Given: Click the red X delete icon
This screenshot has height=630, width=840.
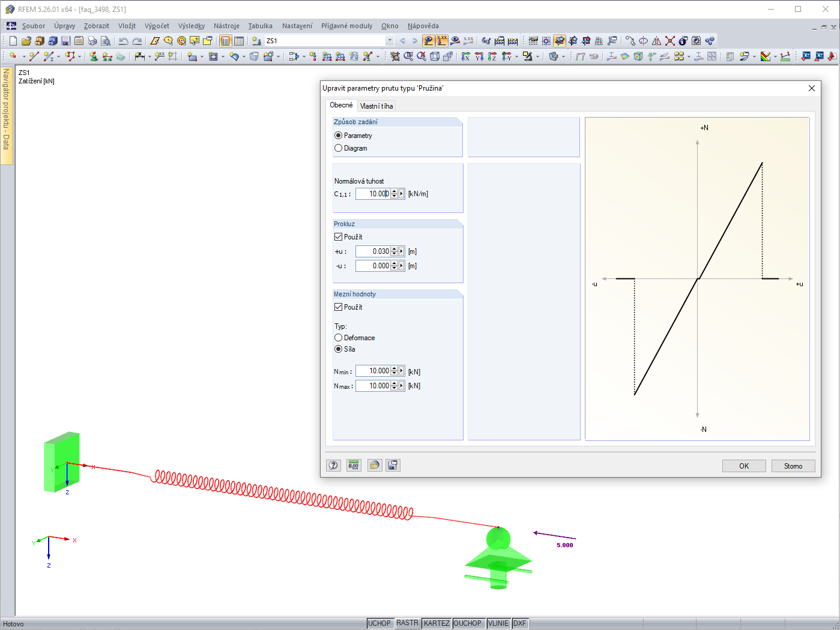Looking at the screenshot, I should pyautogui.click(x=670, y=41).
